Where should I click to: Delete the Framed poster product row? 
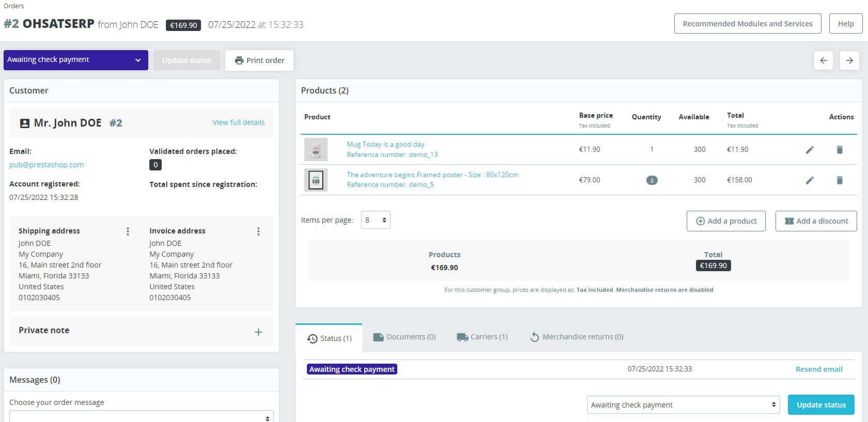[x=840, y=180]
